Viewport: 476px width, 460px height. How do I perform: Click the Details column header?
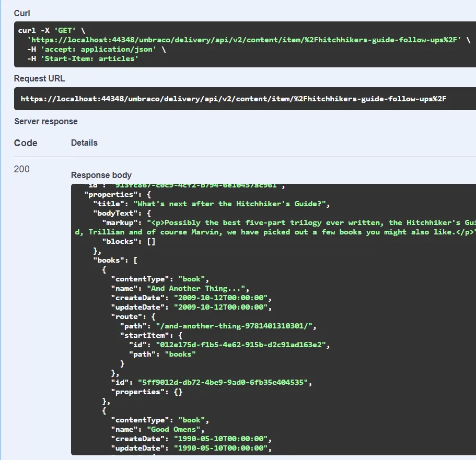pos(84,143)
